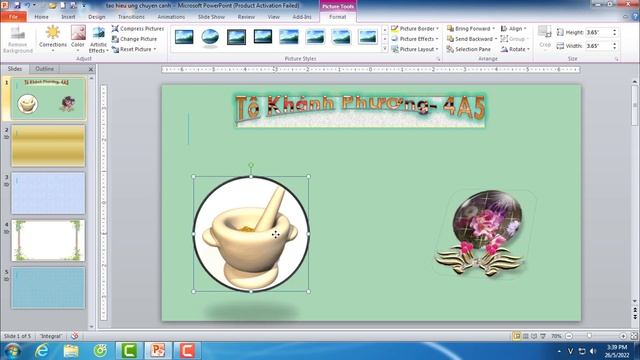Image resolution: width=640 pixels, height=360 pixels.
Task: Switch to the Review tab
Action: click(246, 17)
